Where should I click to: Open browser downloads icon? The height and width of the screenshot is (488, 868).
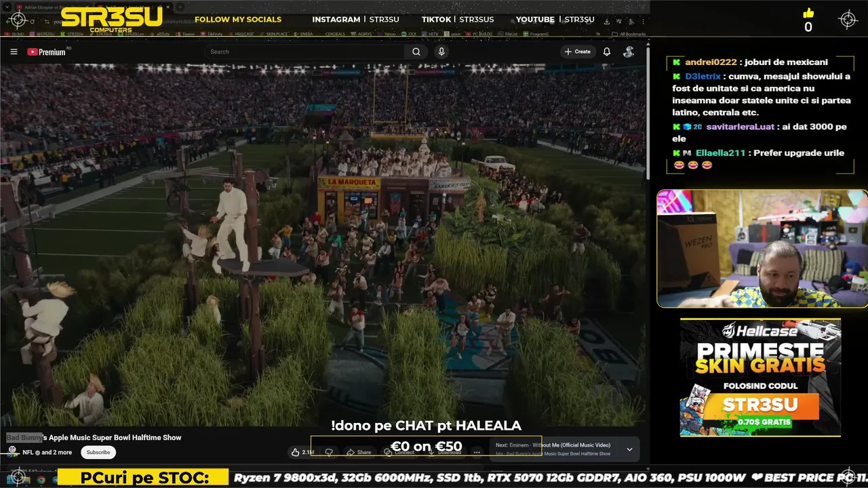tap(606, 21)
